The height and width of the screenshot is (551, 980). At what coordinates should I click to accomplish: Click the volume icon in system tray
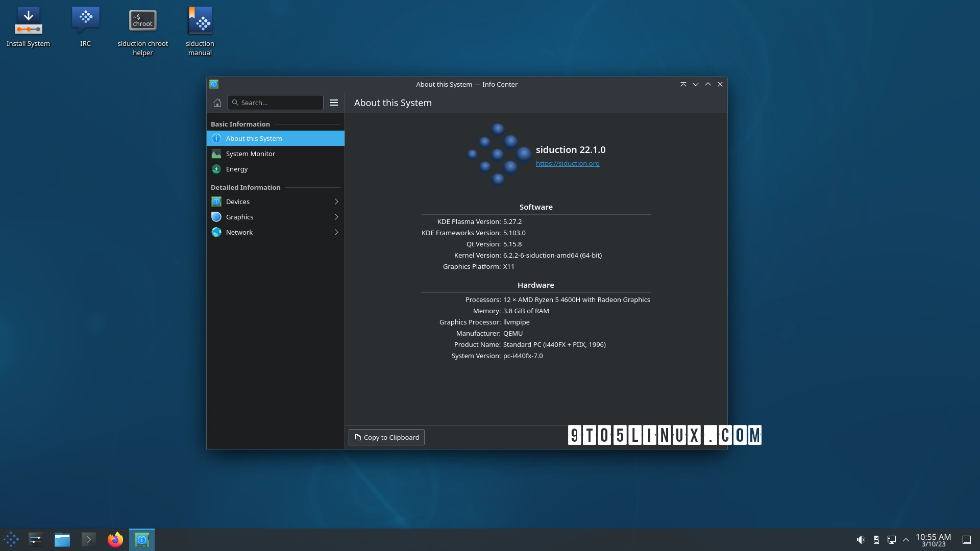tap(861, 539)
